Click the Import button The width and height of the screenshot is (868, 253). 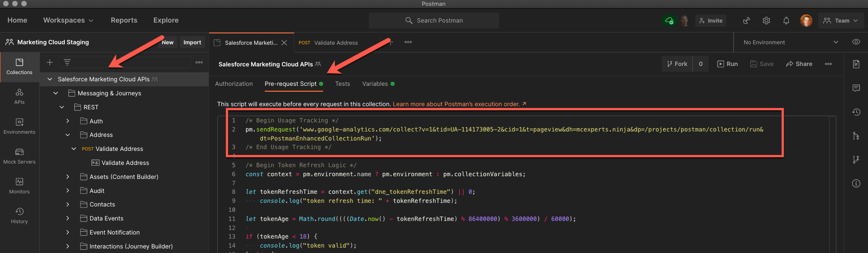tap(192, 42)
